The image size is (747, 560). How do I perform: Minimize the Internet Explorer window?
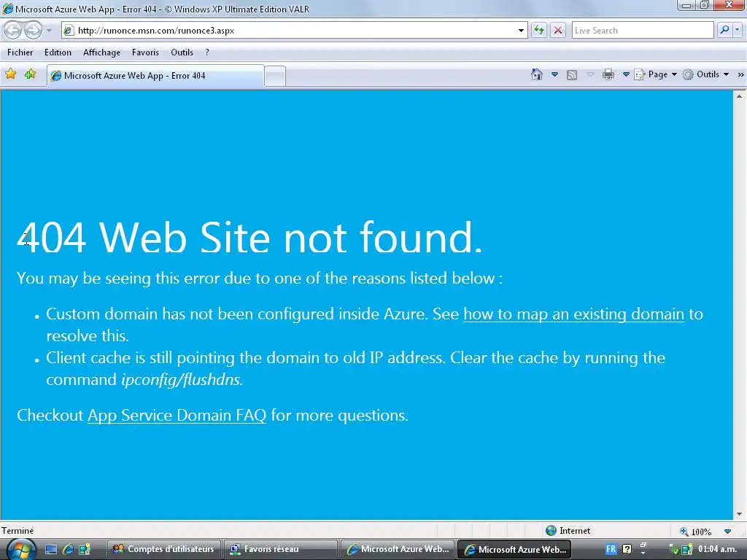[x=686, y=5]
